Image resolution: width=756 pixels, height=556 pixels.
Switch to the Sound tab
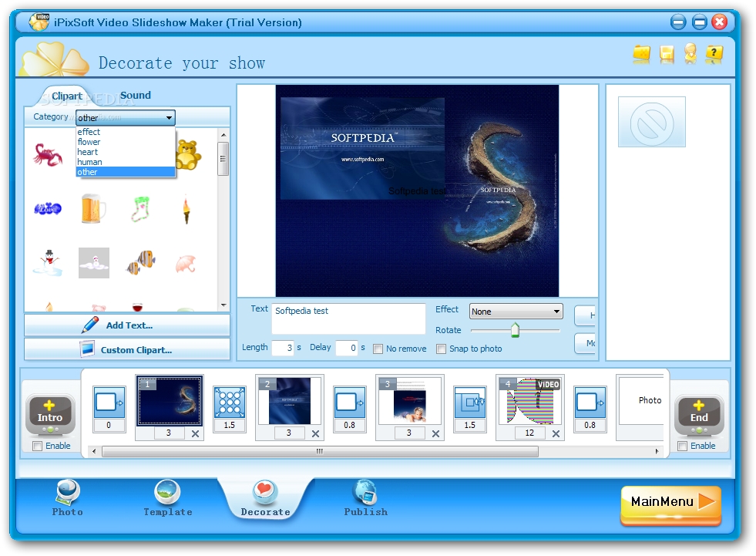point(136,96)
